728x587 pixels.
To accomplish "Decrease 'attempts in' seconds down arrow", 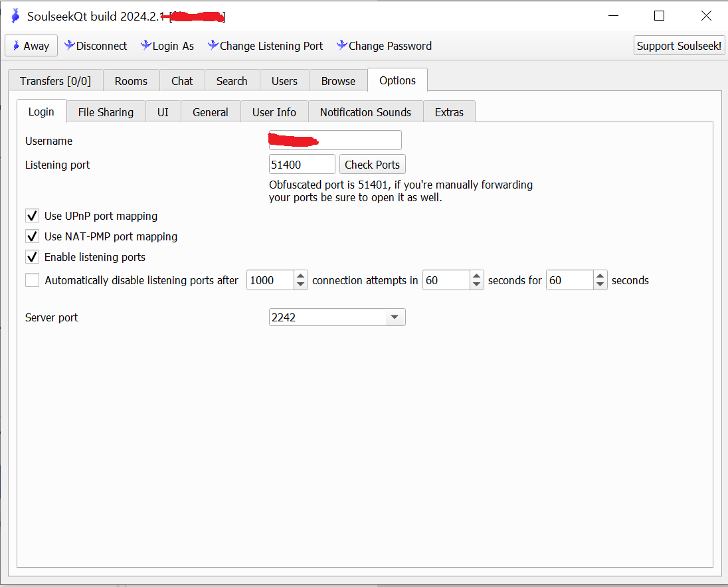I will [x=477, y=284].
